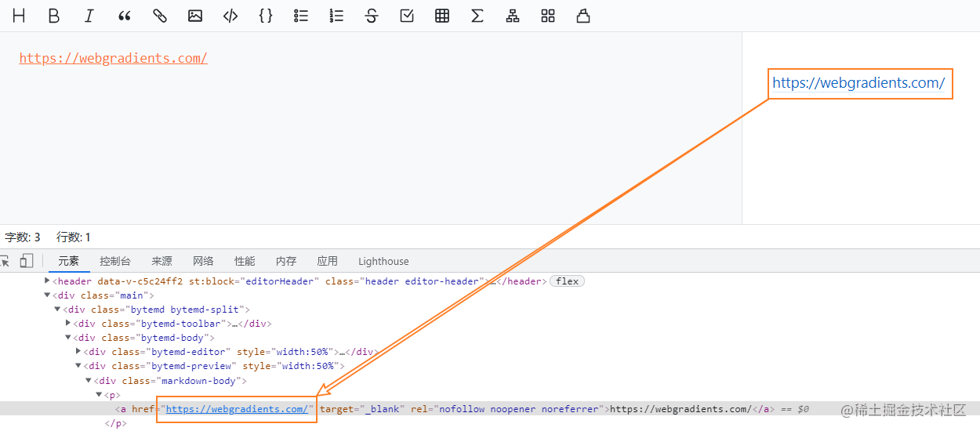This screenshot has height=431, width=980.
Task: Click target="_blank" attribute in DOM
Action: [x=362, y=409]
